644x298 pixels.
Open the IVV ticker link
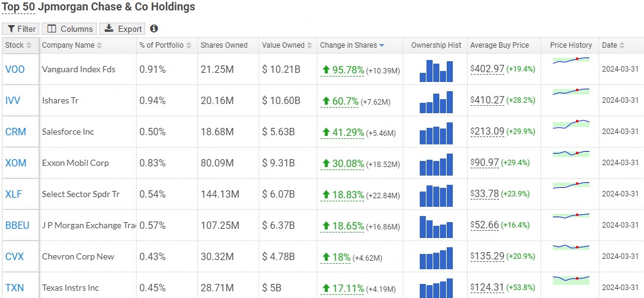click(13, 100)
